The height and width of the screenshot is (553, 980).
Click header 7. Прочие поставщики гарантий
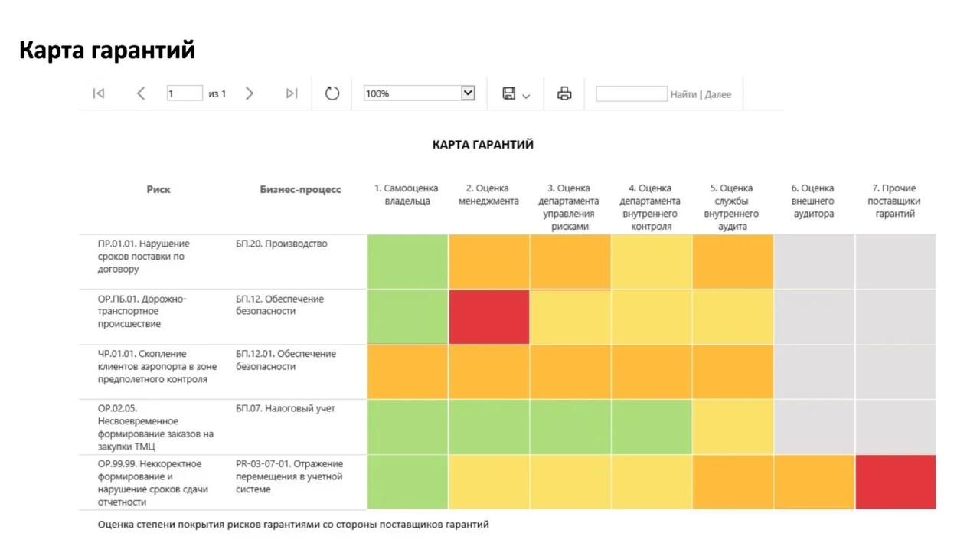[x=895, y=201]
